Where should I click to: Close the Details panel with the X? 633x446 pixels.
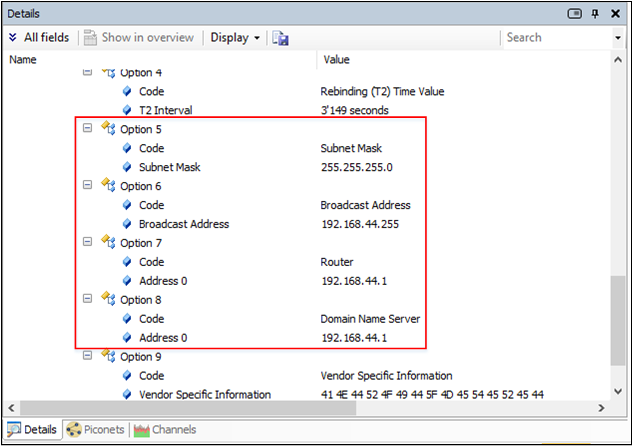[615, 14]
